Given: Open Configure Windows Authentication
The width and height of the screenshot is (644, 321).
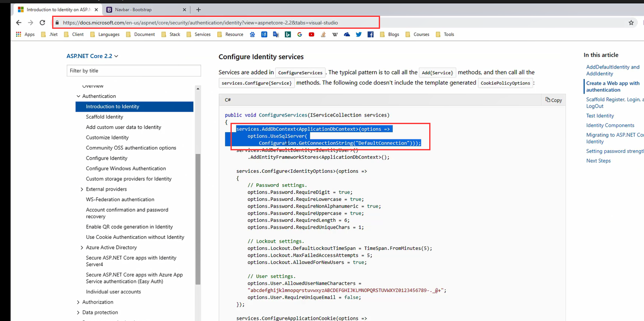Looking at the screenshot, I should click(x=126, y=169).
